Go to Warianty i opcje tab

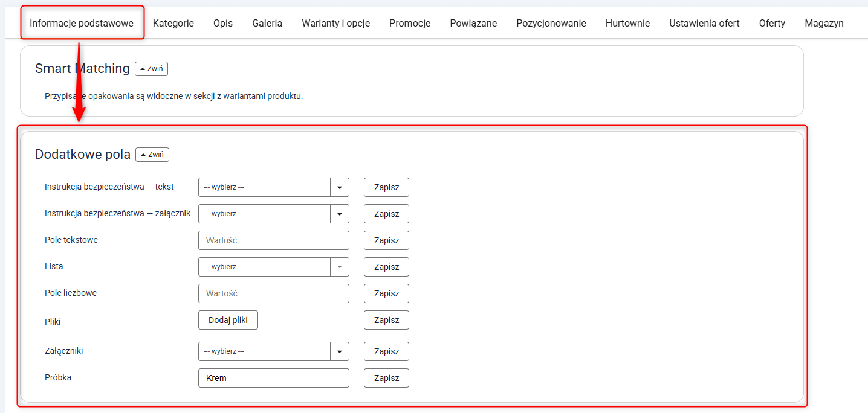[x=335, y=24]
